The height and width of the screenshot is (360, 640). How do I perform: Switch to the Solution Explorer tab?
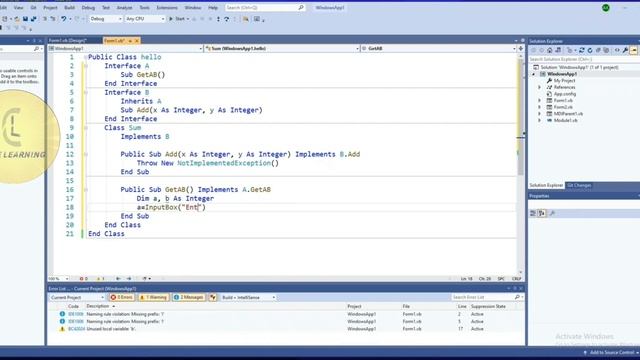pos(546,185)
